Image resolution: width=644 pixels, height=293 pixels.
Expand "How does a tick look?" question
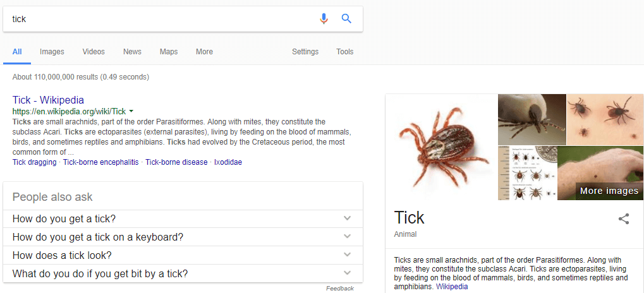(x=183, y=255)
